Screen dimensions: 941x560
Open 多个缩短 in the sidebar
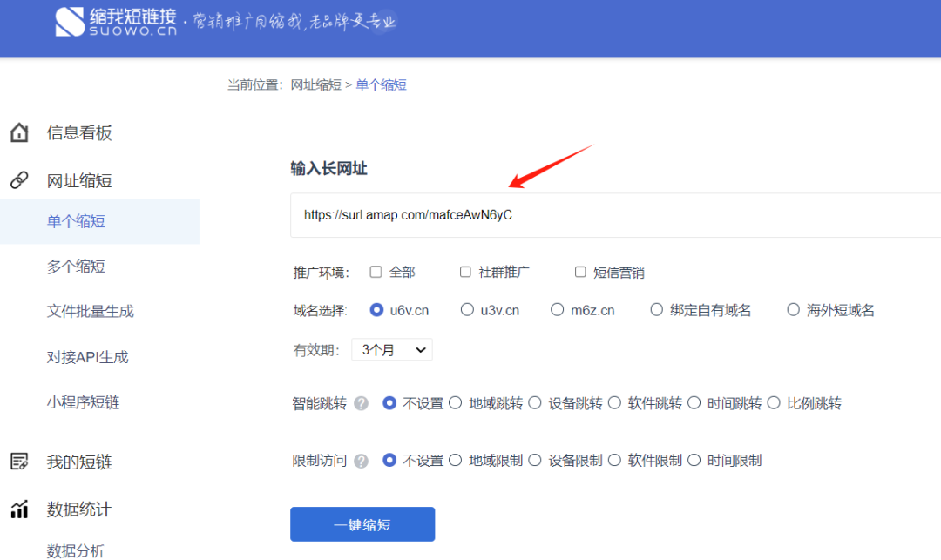point(76,267)
